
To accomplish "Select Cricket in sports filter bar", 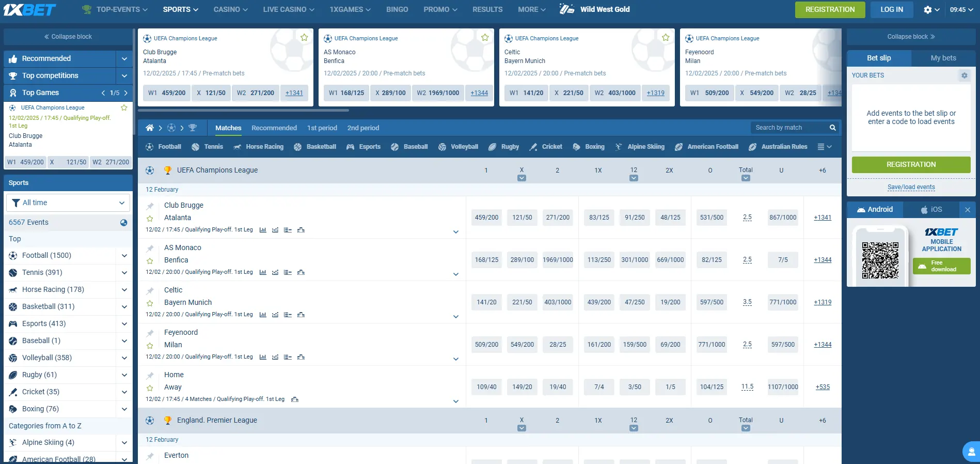I will coord(546,147).
